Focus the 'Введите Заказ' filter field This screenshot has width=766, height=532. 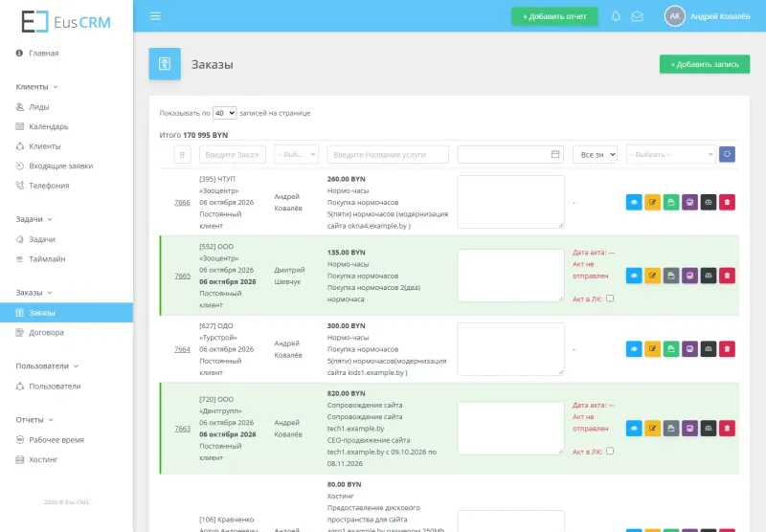pos(233,154)
